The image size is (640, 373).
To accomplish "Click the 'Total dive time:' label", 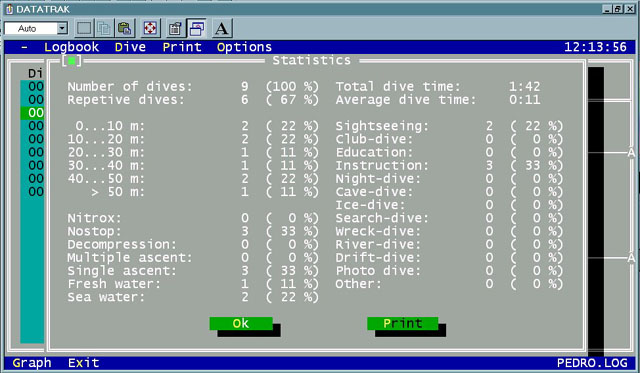I will pos(398,87).
